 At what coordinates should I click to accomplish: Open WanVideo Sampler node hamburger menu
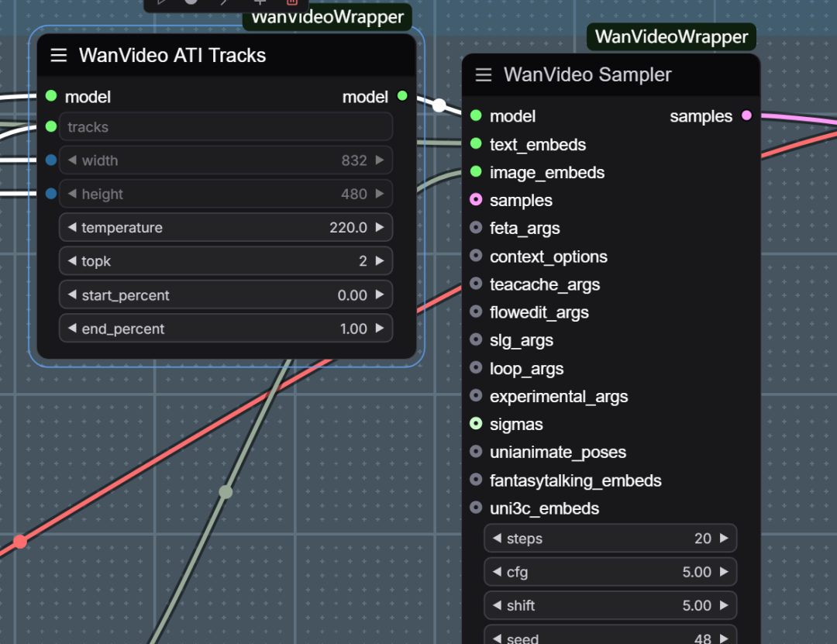click(484, 74)
